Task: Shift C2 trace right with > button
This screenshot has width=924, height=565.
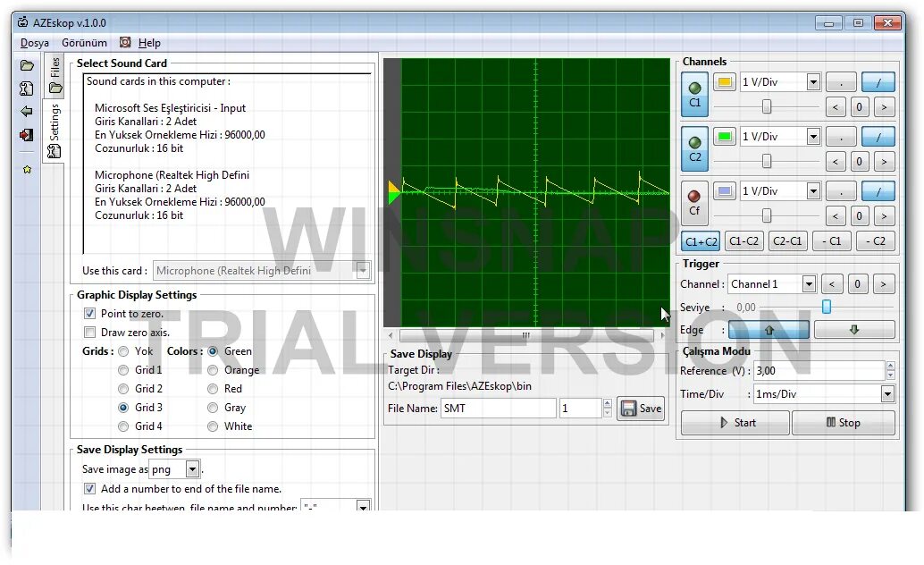Action: (x=883, y=162)
